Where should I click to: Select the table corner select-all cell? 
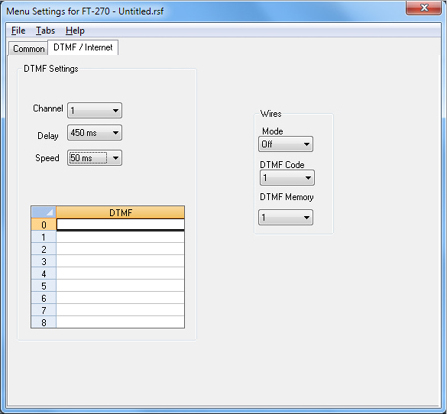[x=44, y=212]
